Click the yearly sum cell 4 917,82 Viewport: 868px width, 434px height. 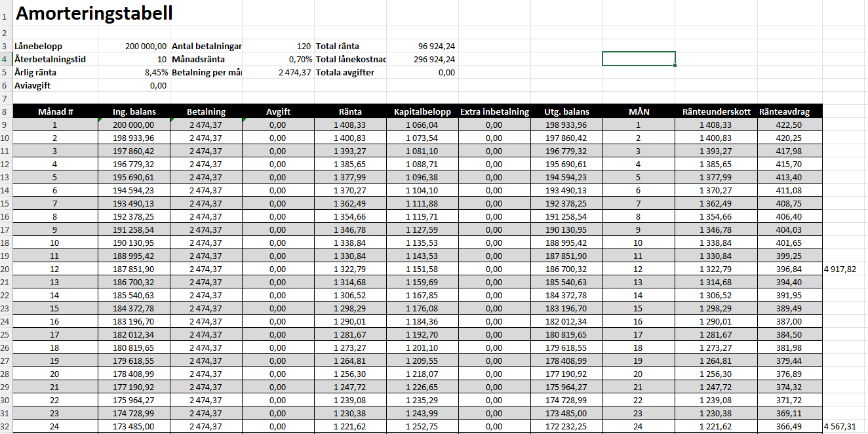click(840, 269)
